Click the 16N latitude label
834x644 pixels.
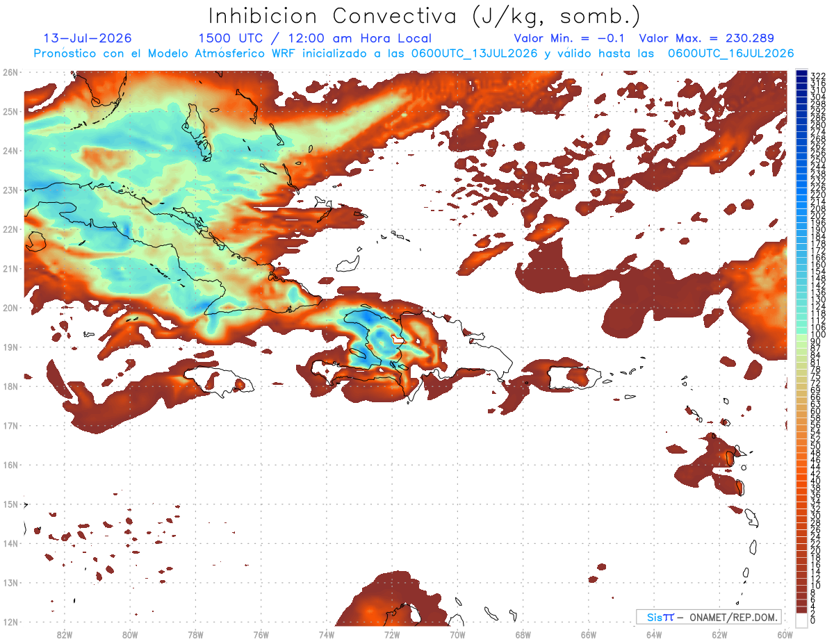click(10, 465)
